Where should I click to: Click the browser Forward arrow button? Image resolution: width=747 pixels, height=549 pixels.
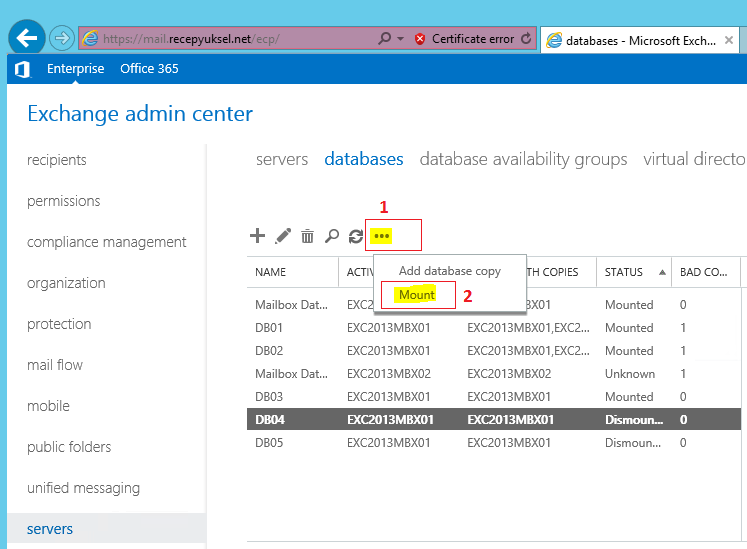pyautogui.click(x=62, y=38)
